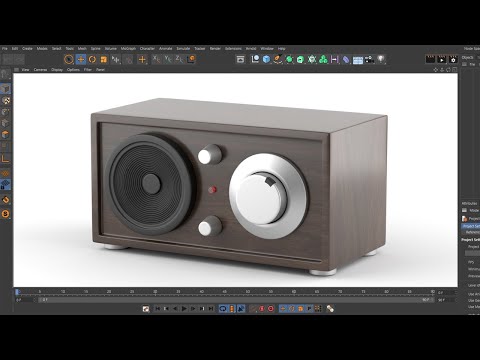
Task: Select the Live Selection tool
Action: [69, 60]
